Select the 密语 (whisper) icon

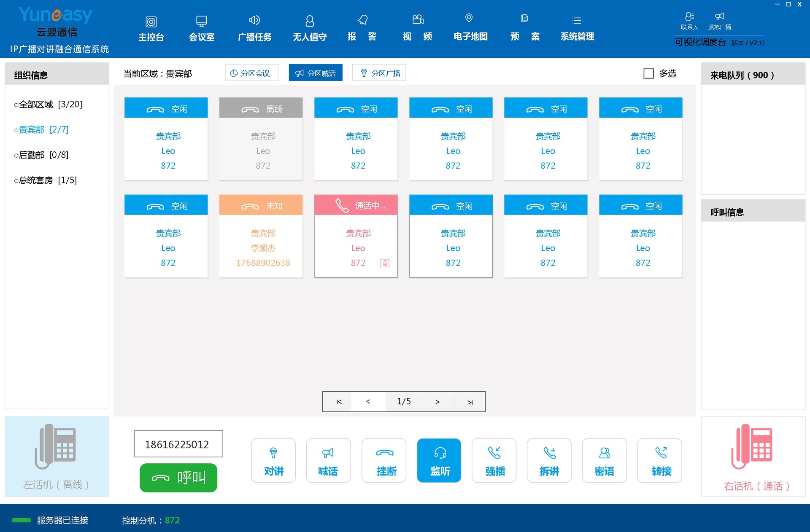tap(604, 460)
